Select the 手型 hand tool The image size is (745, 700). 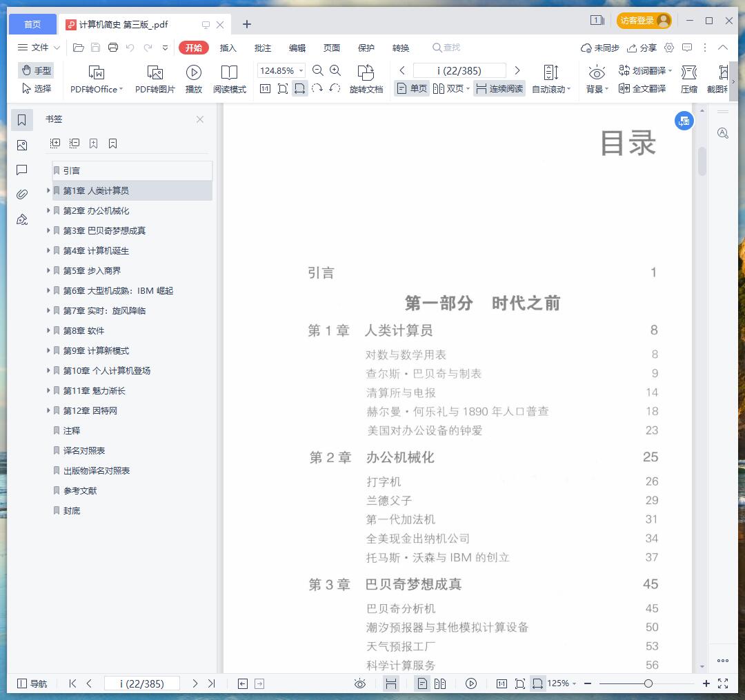coord(36,70)
